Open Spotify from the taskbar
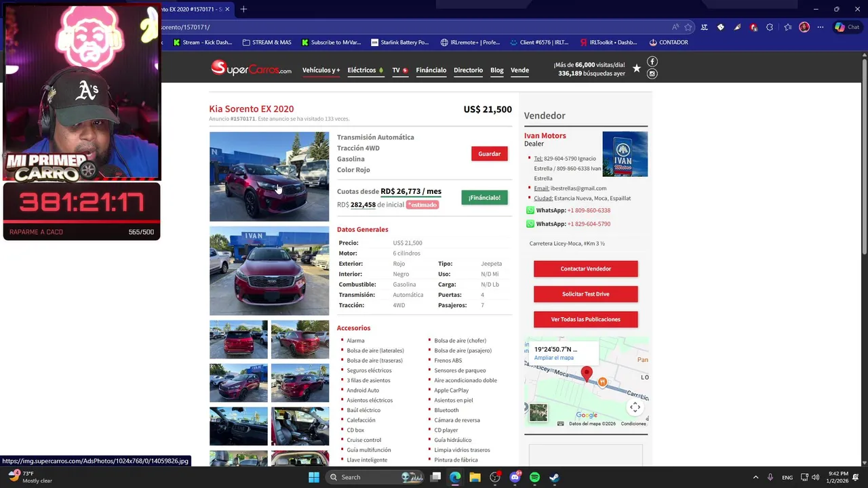 (534, 477)
